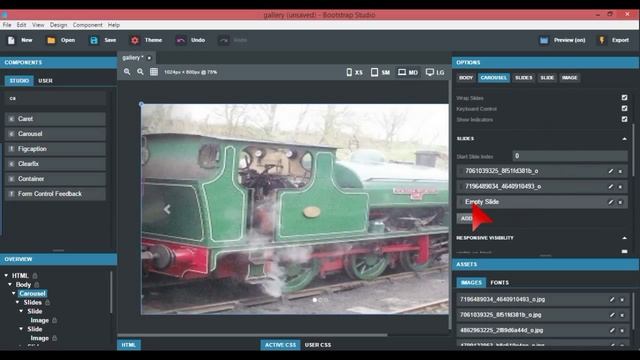Viewport: 640px width, 360px height.
Task: Switch to User components tab
Action: click(45, 81)
